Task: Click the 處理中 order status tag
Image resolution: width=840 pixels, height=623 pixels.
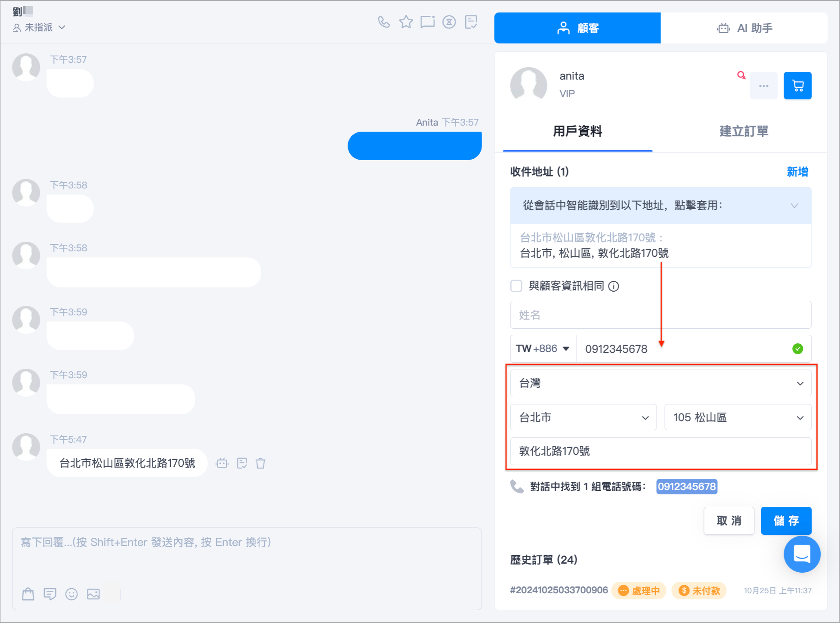Action: [639, 590]
